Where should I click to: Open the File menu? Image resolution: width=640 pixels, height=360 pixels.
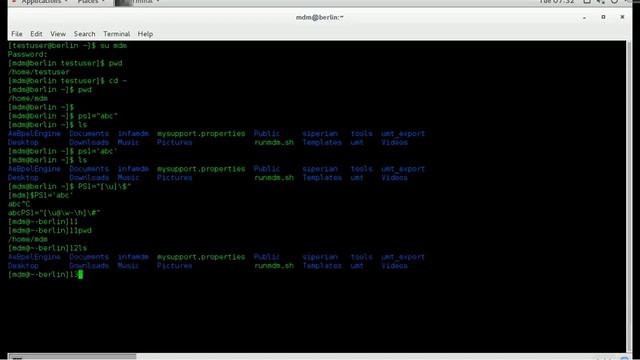pos(17,34)
